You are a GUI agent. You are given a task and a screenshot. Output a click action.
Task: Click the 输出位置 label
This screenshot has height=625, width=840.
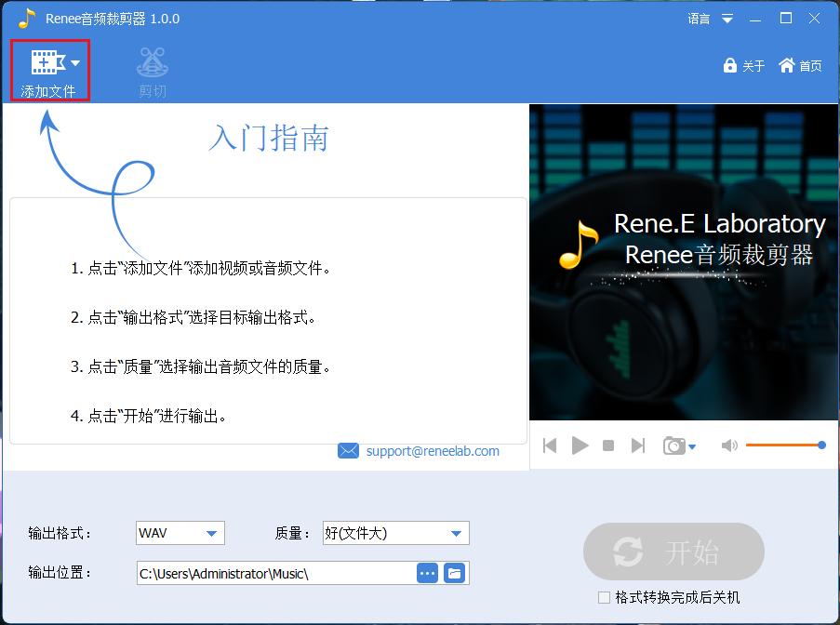[60, 573]
